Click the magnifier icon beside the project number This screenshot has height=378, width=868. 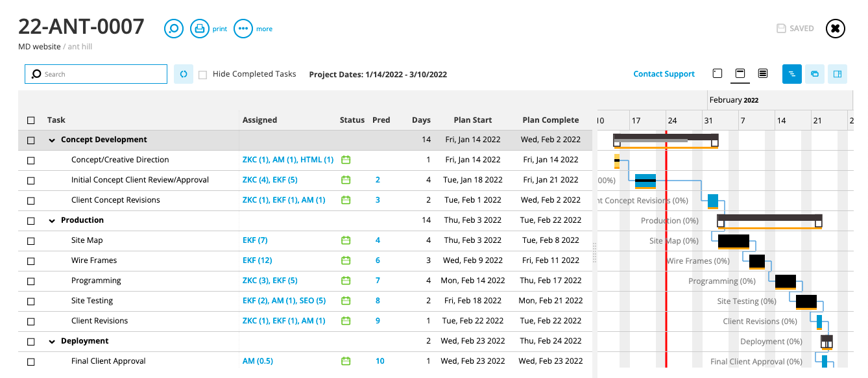(x=174, y=29)
